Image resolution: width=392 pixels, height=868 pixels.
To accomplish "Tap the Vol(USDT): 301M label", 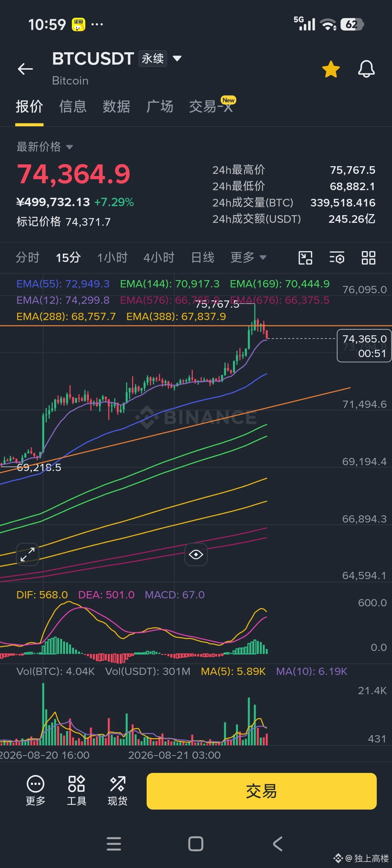I will (x=148, y=671).
